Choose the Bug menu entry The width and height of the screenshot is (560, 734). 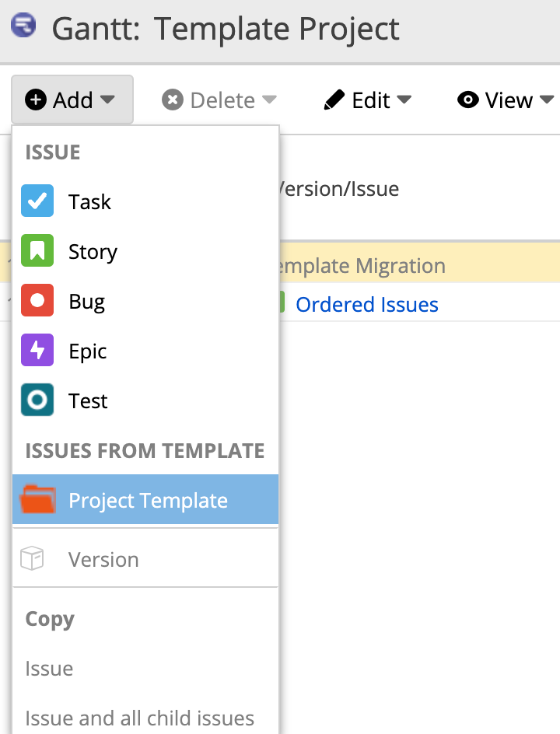pos(86,302)
